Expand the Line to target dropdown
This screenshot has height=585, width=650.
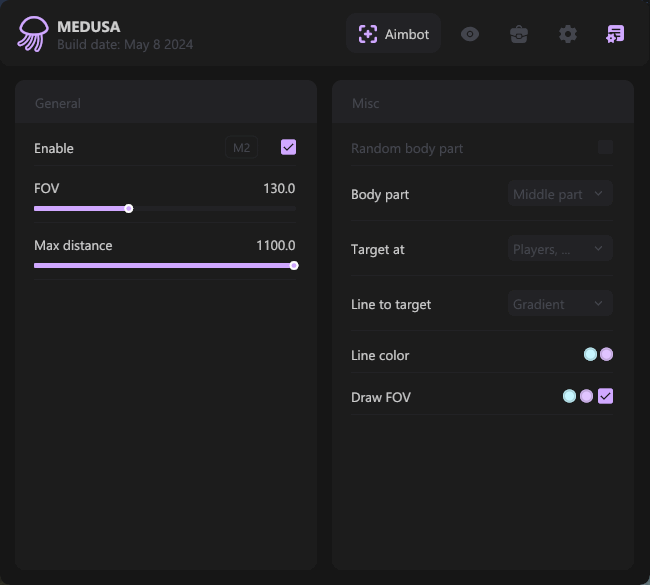pos(560,304)
